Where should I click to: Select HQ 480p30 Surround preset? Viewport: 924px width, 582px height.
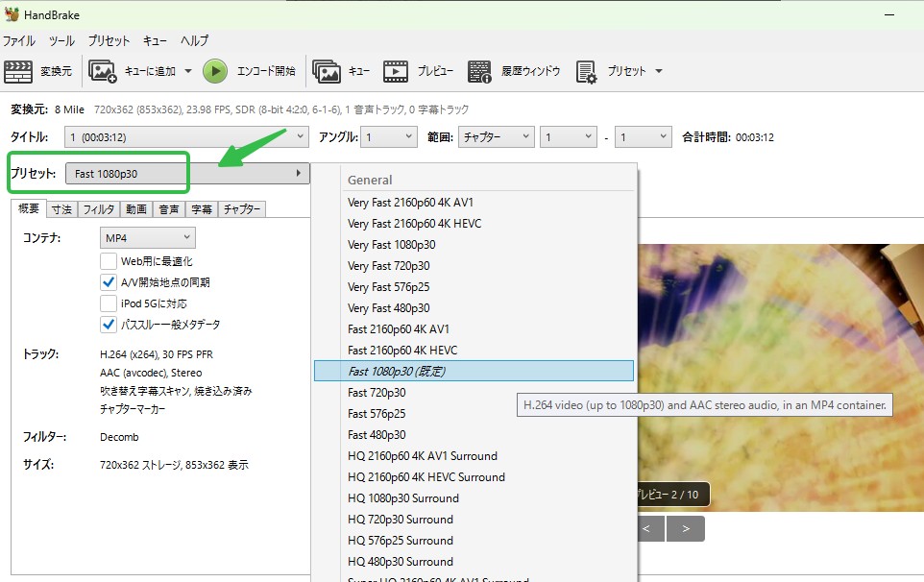point(474,562)
